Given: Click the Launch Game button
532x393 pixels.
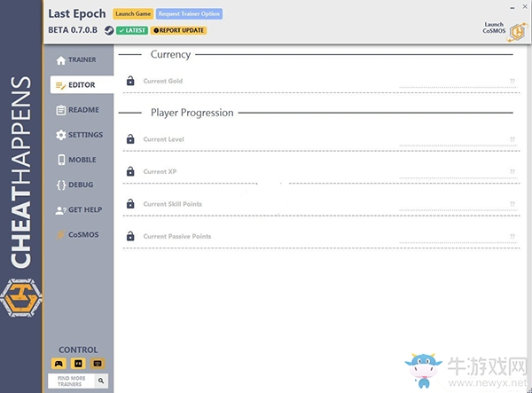Looking at the screenshot, I should [133, 14].
